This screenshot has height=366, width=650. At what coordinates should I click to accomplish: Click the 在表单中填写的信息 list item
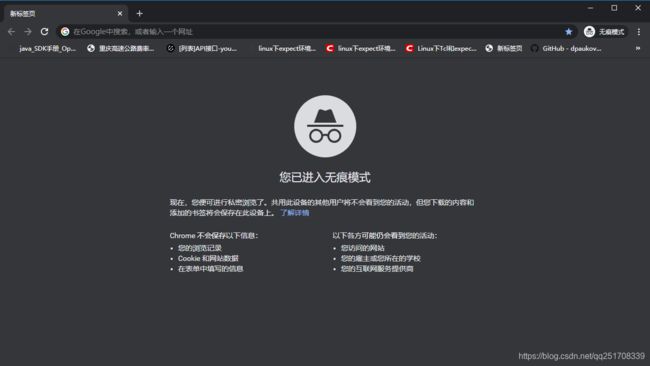click(x=211, y=269)
